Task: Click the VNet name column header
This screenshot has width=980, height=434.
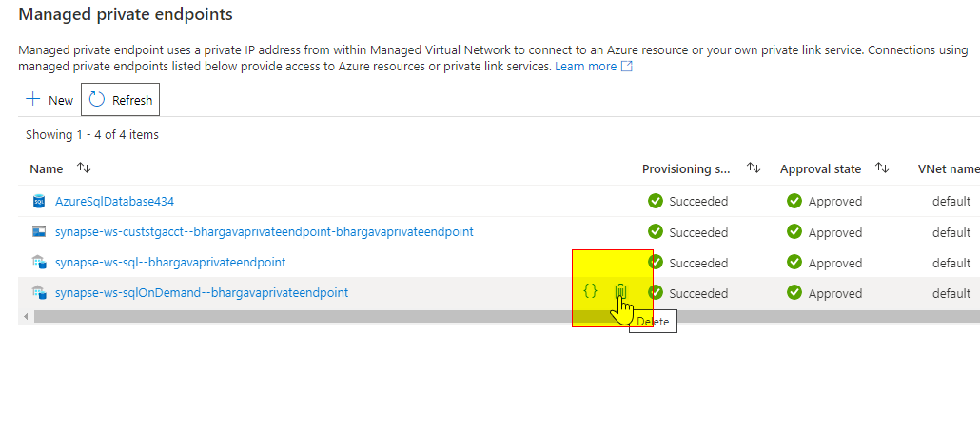Action: (x=948, y=168)
